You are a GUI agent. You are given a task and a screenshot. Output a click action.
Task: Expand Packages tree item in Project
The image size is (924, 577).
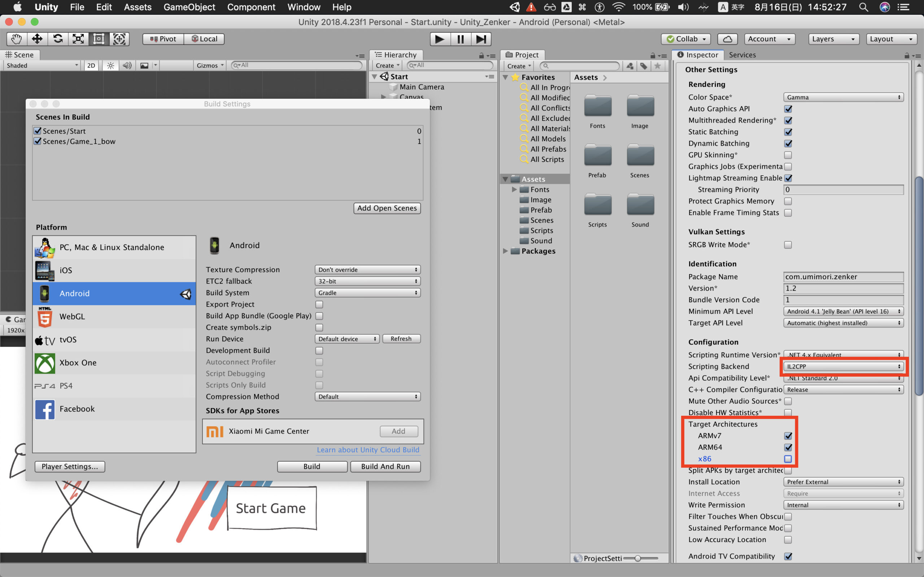point(507,251)
